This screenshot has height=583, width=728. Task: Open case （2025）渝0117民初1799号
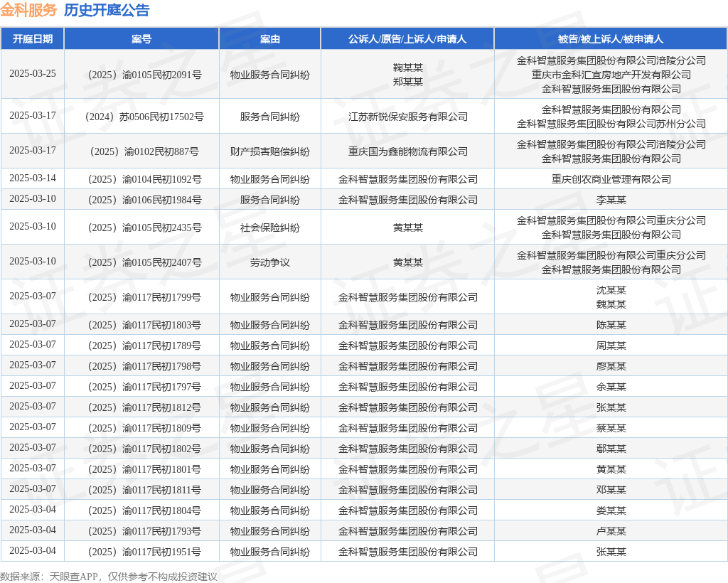point(141,297)
